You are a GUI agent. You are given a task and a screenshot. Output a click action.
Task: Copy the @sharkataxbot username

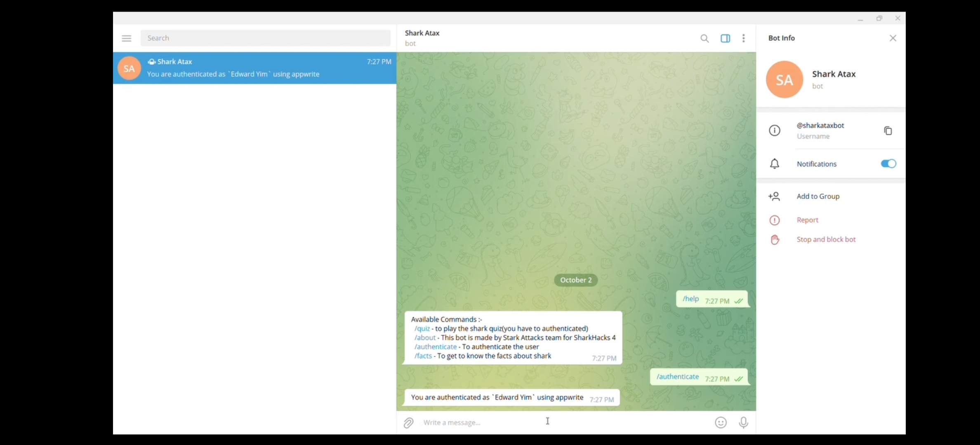point(888,131)
